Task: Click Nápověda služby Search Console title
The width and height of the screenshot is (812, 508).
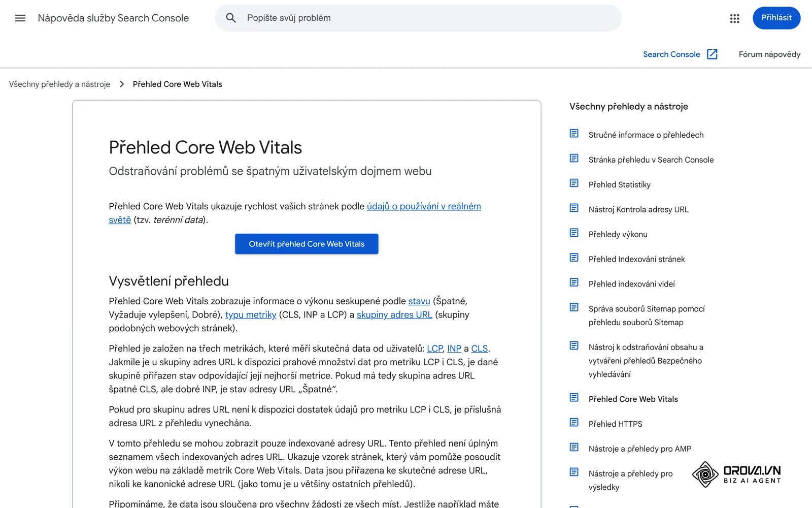Action: [x=113, y=18]
